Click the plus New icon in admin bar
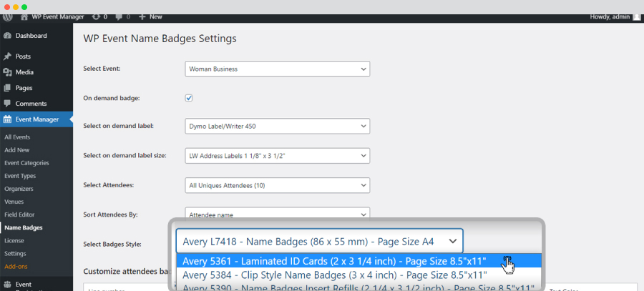644x291 pixels. (142, 17)
